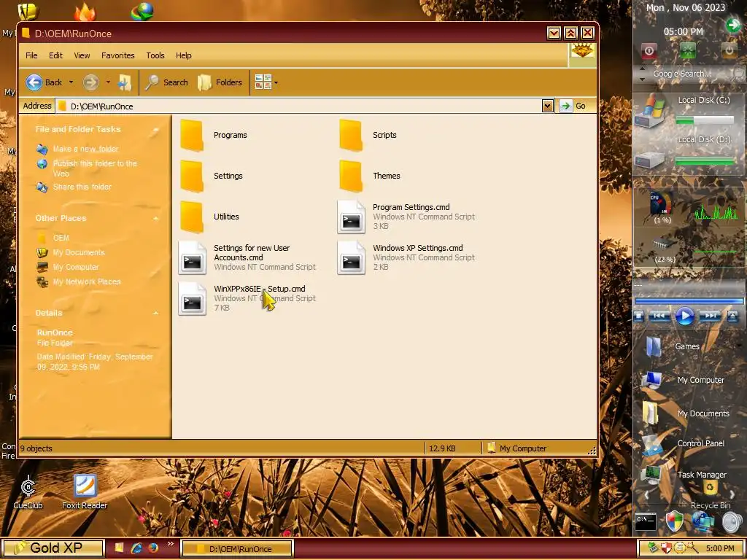Viewport: 747px width, 560px height.
Task: Click the red shutdown sidebar button
Action: pos(649,50)
